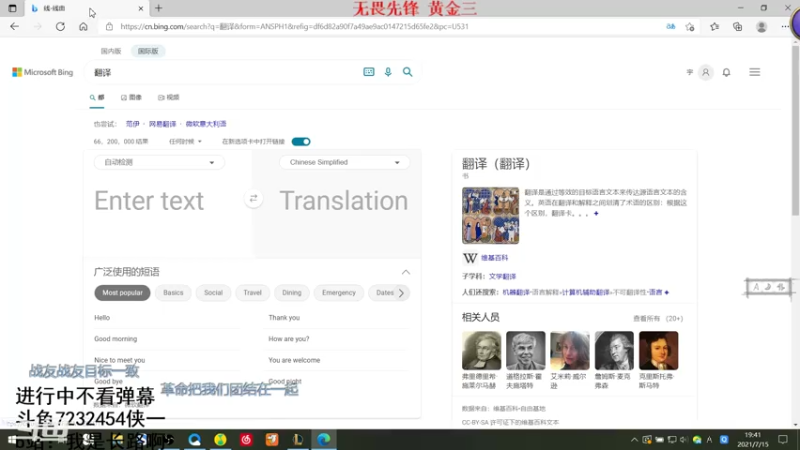
Task: Choose the Hello phrase
Action: [x=102, y=318]
